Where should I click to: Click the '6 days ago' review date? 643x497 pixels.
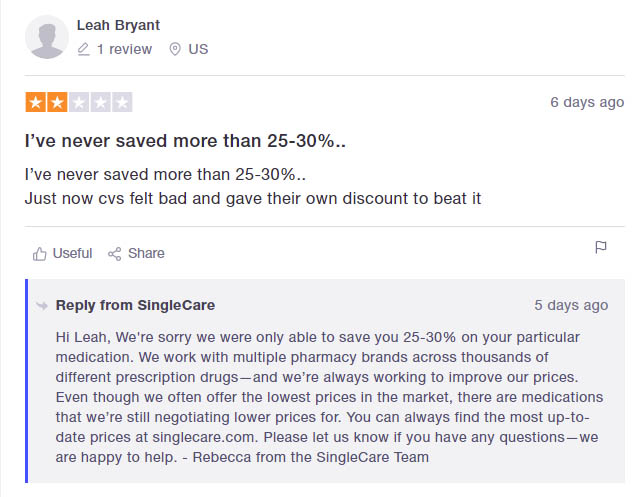point(587,102)
